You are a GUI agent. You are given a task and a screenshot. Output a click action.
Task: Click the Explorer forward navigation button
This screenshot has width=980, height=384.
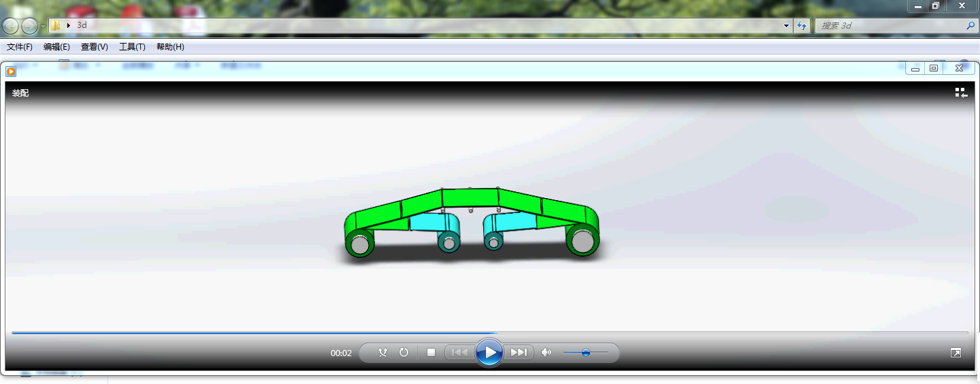pyautogui.click(x=30, y=26)
